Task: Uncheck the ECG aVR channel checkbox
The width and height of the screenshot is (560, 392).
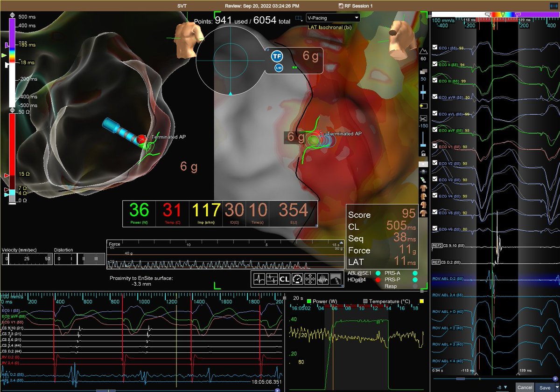Action: click(x=435, y=97)
